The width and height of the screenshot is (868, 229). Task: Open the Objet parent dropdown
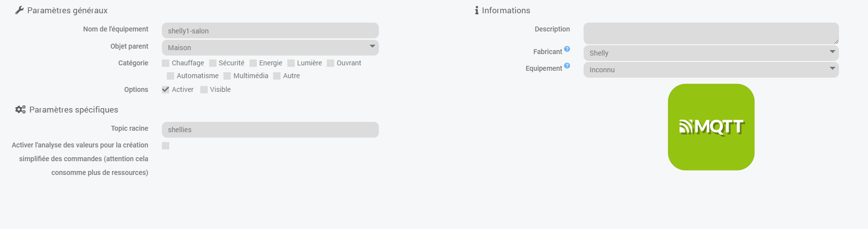tap(270, 48)
